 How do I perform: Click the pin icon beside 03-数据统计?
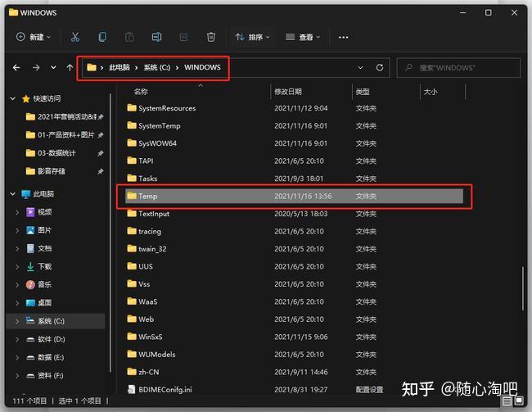coord(101,153)
